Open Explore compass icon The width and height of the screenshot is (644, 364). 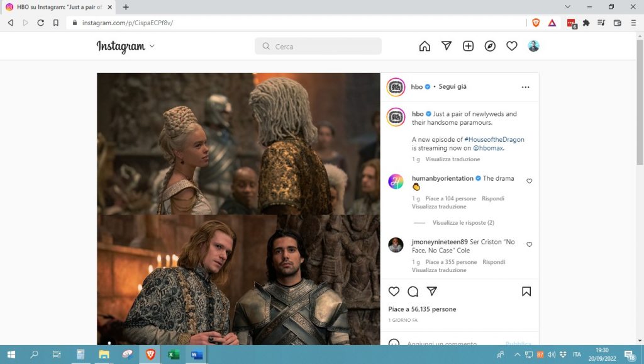click(490, 46)
